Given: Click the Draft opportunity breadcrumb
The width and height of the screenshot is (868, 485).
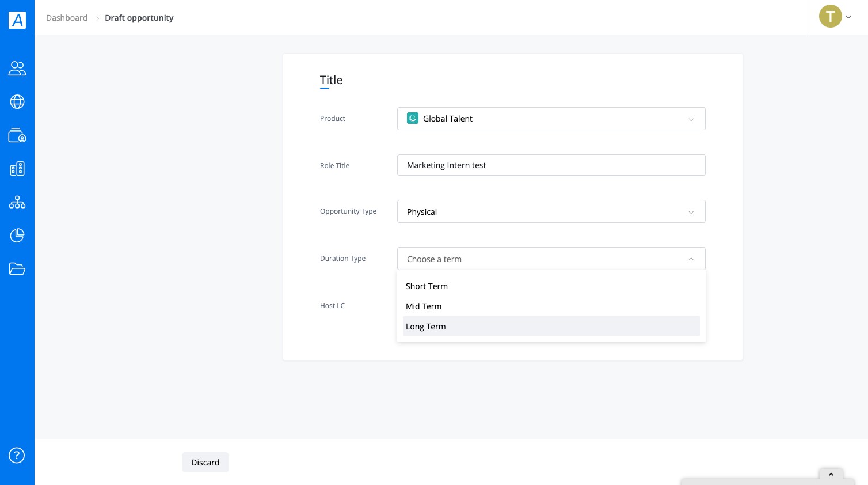Looking at the screenshot, I should (139, 18).
